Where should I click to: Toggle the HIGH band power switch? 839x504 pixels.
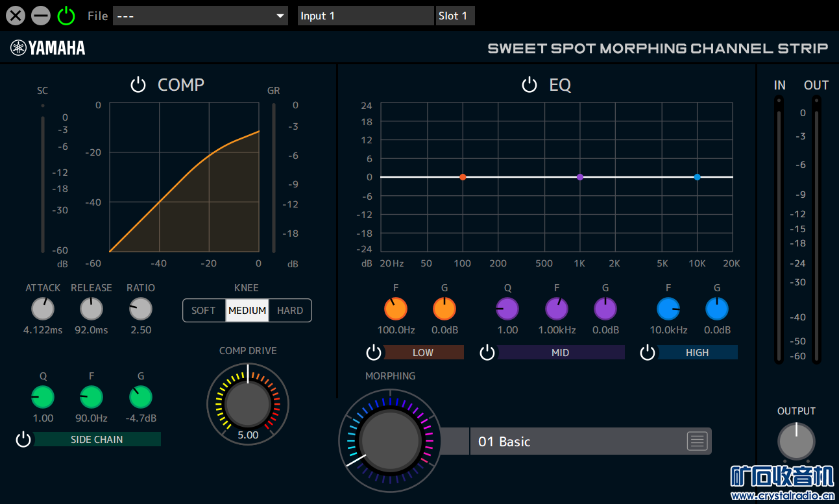[x=648, y=353]
